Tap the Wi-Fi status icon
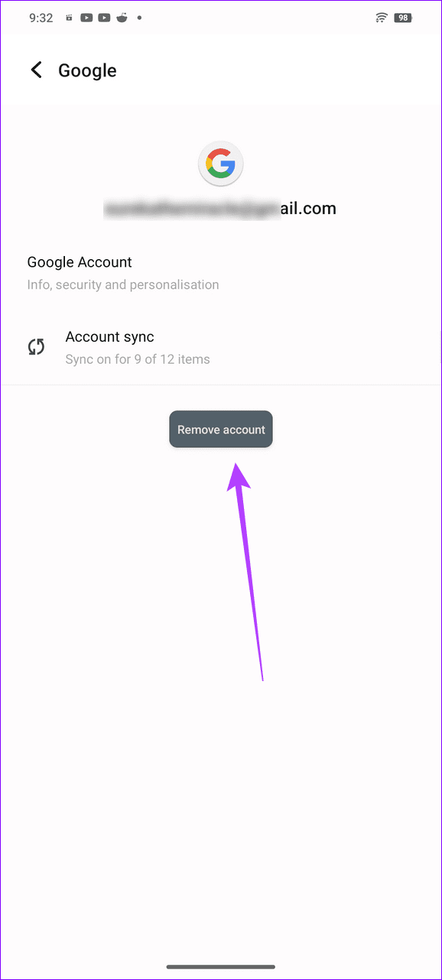This screenshot has width=442, height=980. point(382,17)
